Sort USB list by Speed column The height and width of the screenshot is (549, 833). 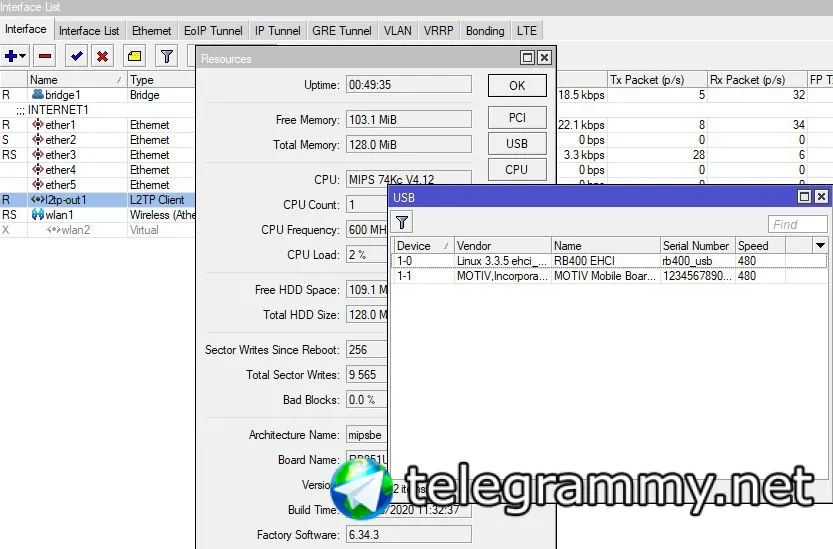[x=760, y=246]
